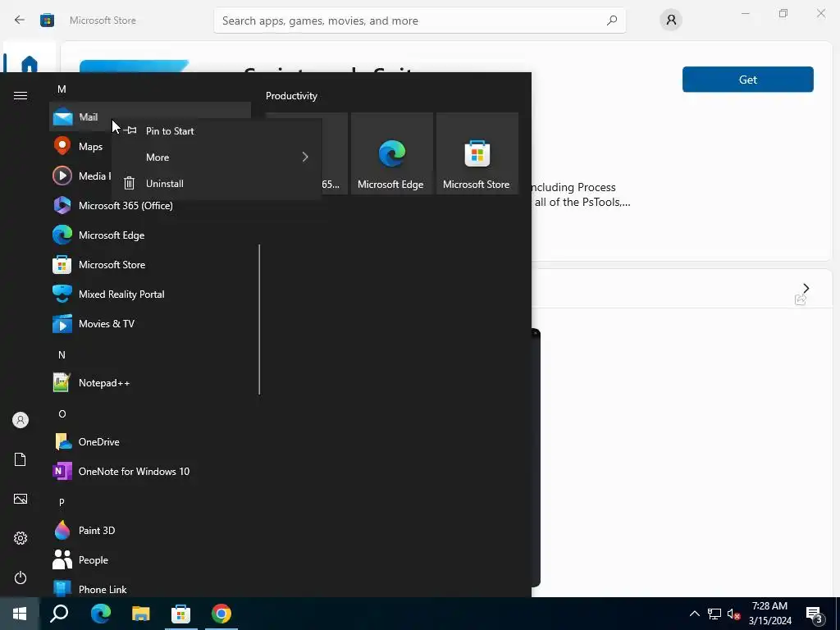Open Microsoft 365 (Office) from app list
The height and width of the screenshot is (630, 840).
[x=150, y=206]
